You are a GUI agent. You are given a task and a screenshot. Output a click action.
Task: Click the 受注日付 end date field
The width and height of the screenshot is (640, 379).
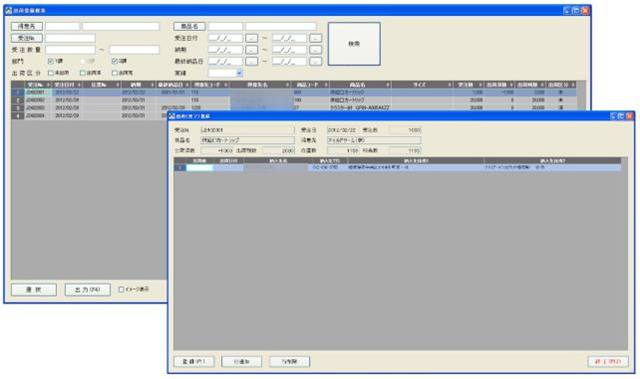289,38
